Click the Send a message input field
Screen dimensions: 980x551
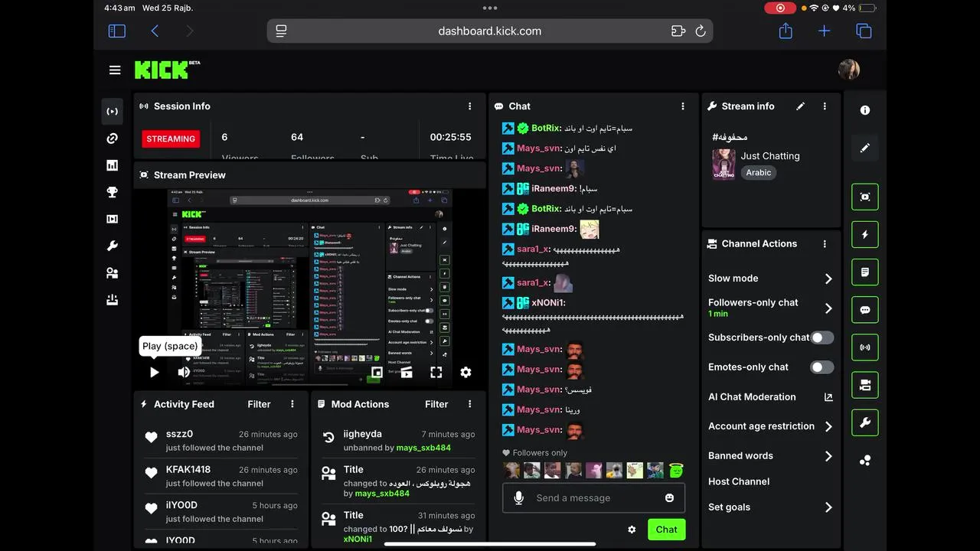point(593,498)
